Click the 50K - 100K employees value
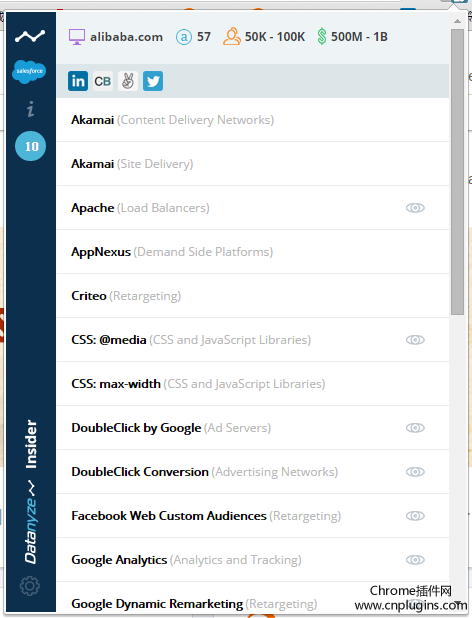Image resolution: width=472 pixels, height=618 pixels. coord(275,37)
